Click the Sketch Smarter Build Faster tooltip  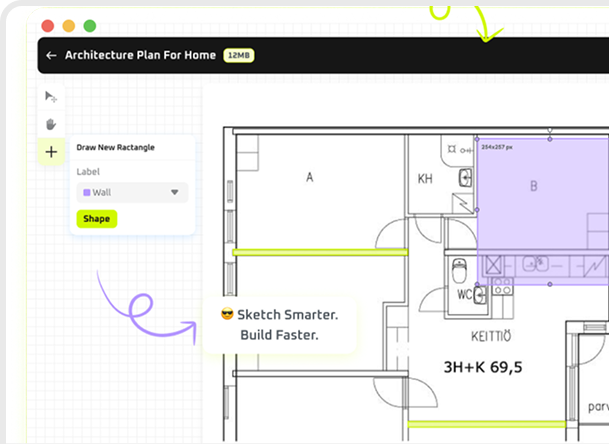[278, 325]
